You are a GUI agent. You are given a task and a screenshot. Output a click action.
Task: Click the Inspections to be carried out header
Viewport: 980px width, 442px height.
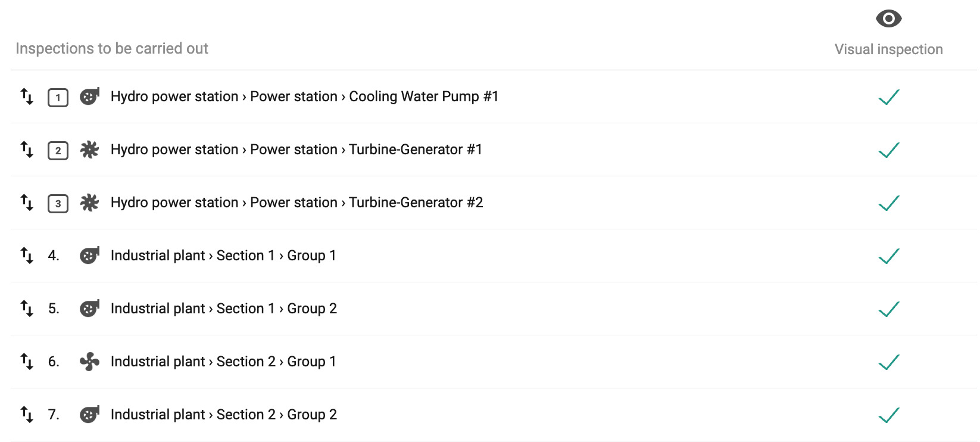click(x=112, y=49)
